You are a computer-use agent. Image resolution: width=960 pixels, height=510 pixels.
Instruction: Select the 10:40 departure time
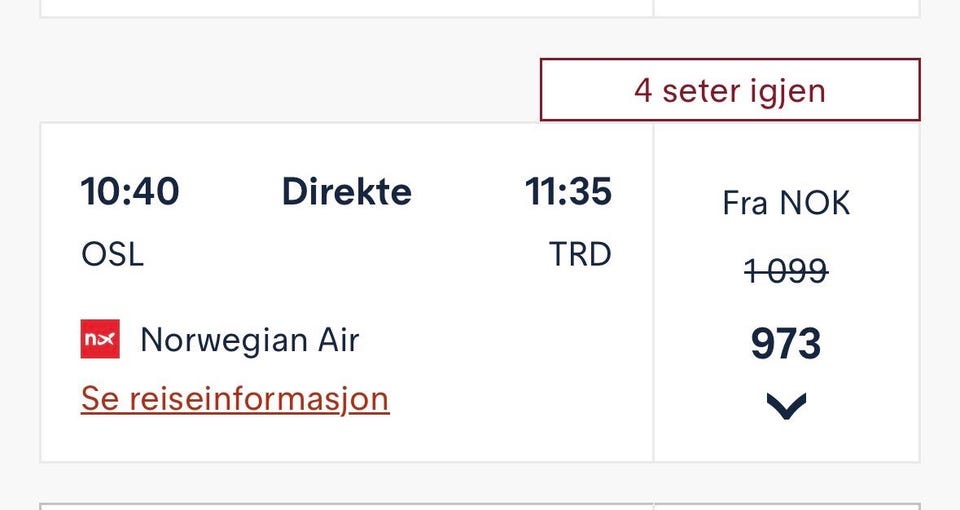point(130,191)
